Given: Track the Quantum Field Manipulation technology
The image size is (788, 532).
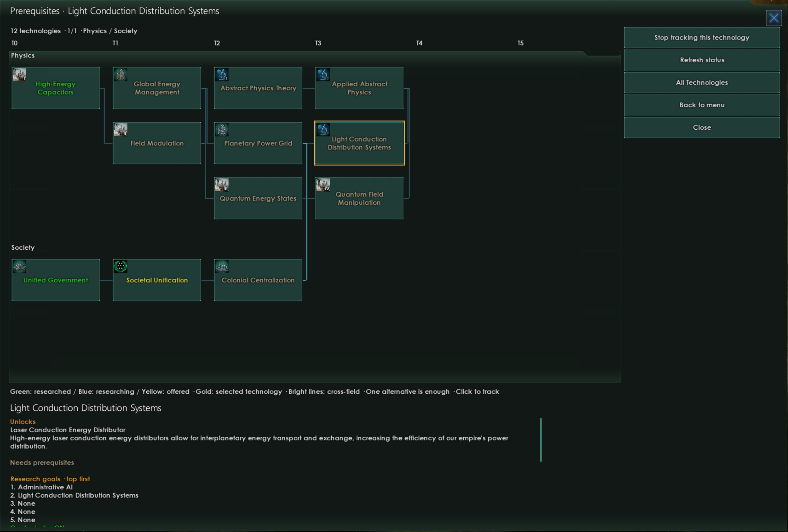Looking at the screenshot, I should [359, 198].
